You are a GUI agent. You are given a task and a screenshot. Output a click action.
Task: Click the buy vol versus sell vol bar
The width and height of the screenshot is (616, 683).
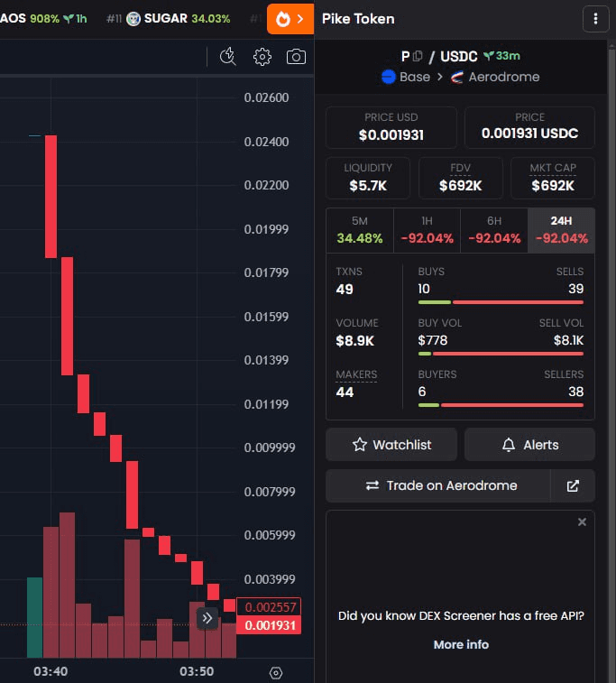pyautogui.click(x=501, y=354)
